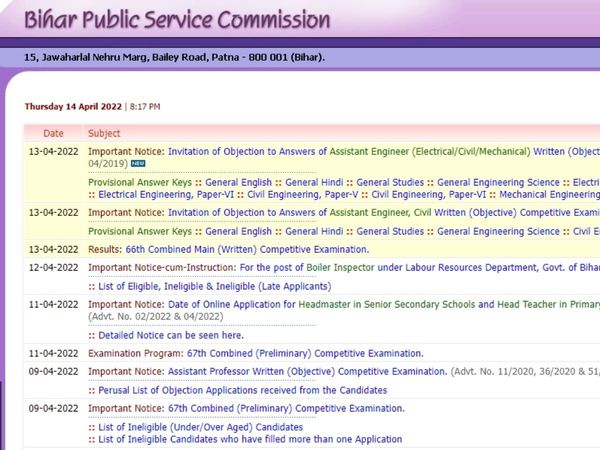Click date cell of 66th Combined Main results row

[x=54, y=249]
